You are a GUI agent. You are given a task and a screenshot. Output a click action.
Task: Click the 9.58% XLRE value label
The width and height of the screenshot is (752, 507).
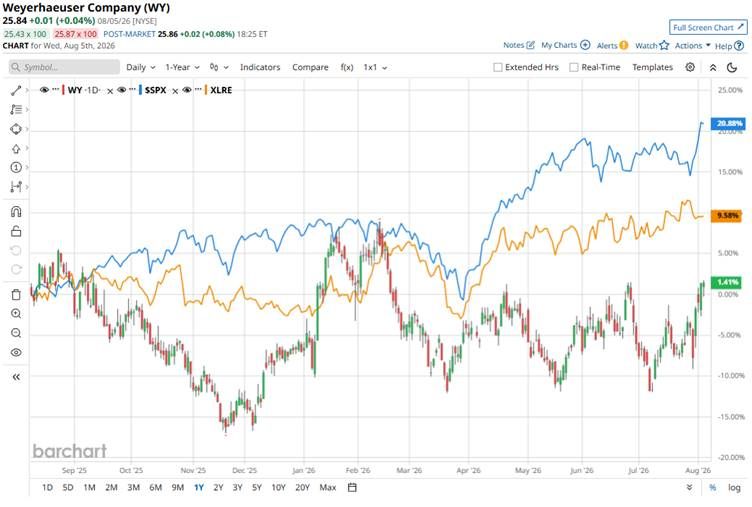pyautogui.click(x=727, y=215)
